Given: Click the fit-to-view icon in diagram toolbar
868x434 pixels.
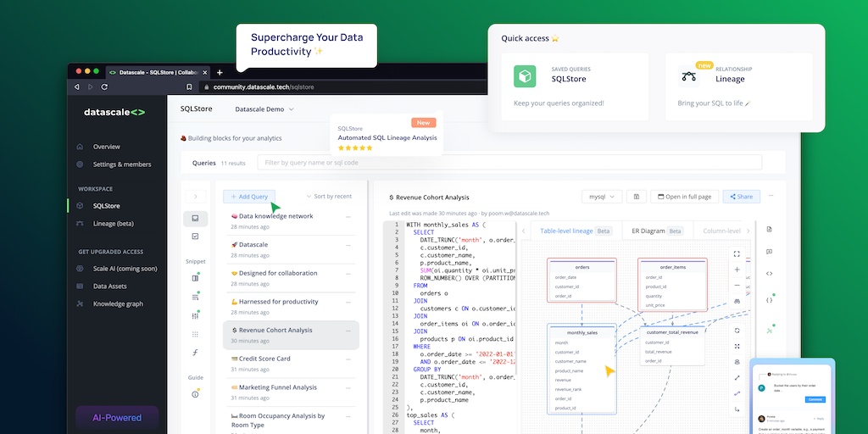Looking at the screenshot, I should pyautogui.click(x=737, y=346).
